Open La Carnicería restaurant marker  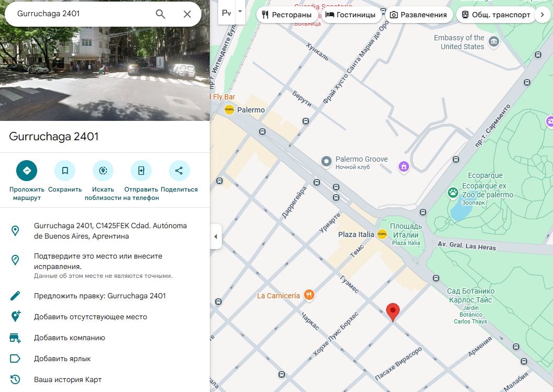click(x=310, y=296)
